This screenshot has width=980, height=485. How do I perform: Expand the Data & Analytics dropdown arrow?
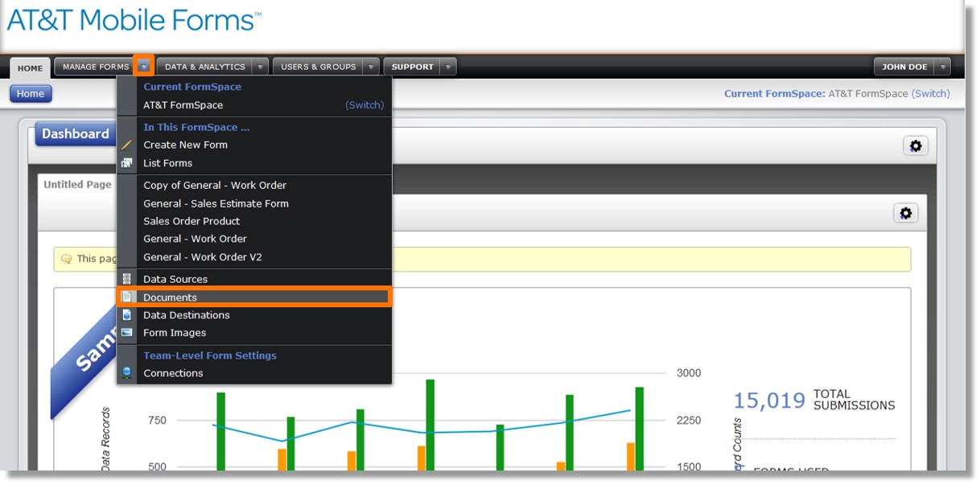pos(260,67)
